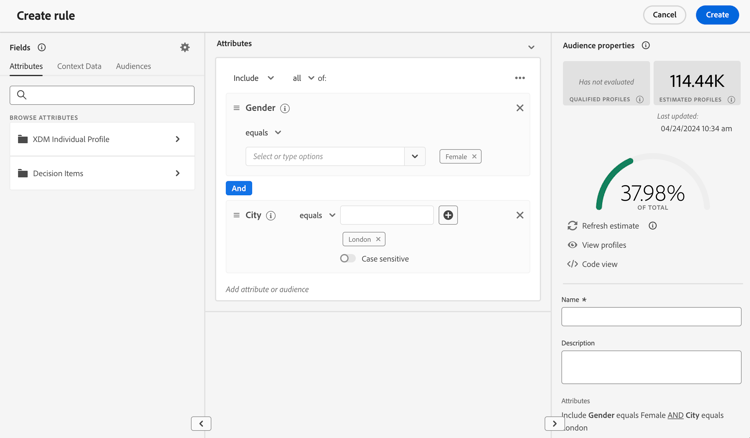Click the Estimated Profiles info icon

[731, 99]
